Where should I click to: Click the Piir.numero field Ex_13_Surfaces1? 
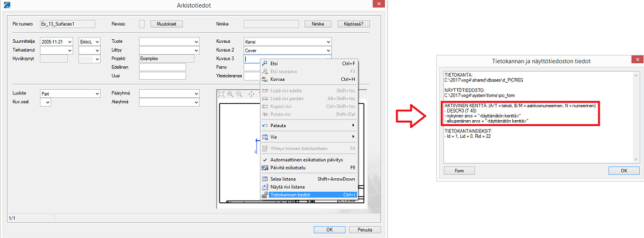pos(67,24)
